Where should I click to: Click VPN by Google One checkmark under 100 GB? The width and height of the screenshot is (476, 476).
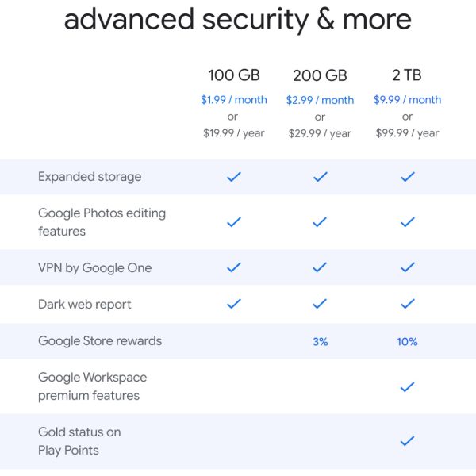click(x=233, y=267)
